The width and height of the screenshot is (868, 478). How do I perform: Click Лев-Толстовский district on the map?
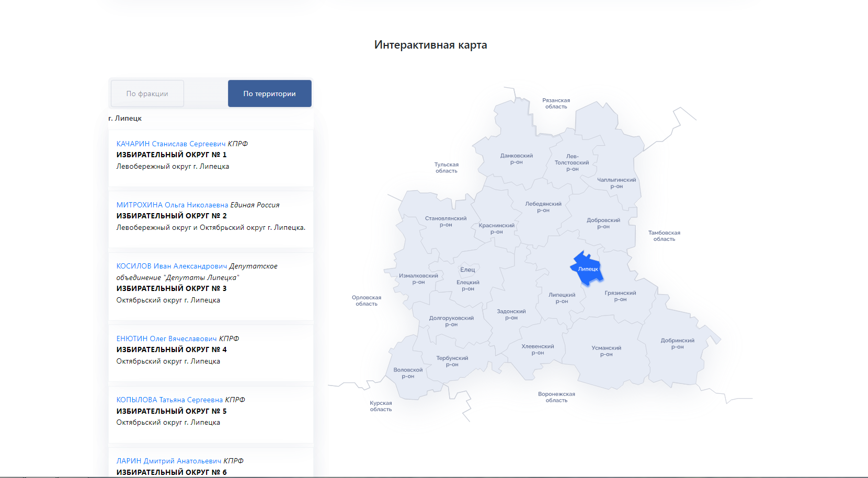pyautogui.click(x=572, y=162)
